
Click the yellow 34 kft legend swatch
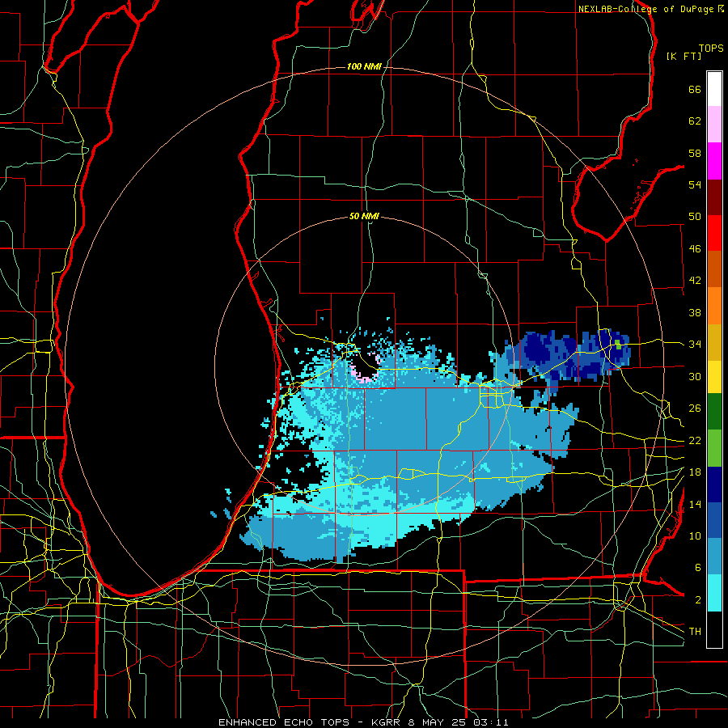pos(714,376)
